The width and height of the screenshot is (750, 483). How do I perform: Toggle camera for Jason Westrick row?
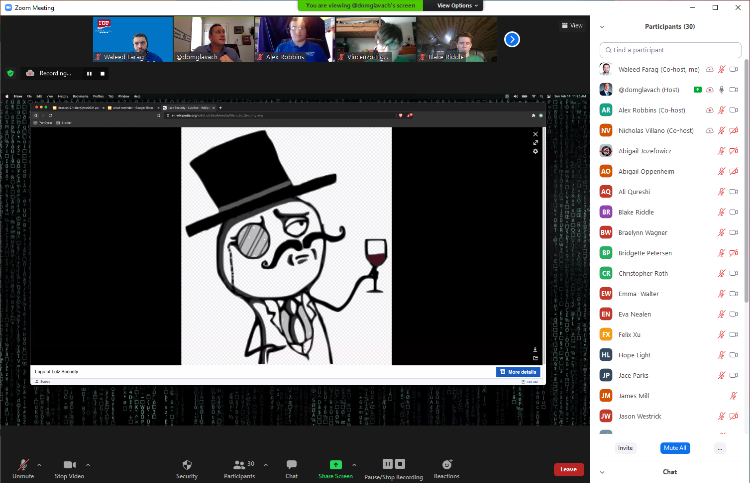coord(734,416)
